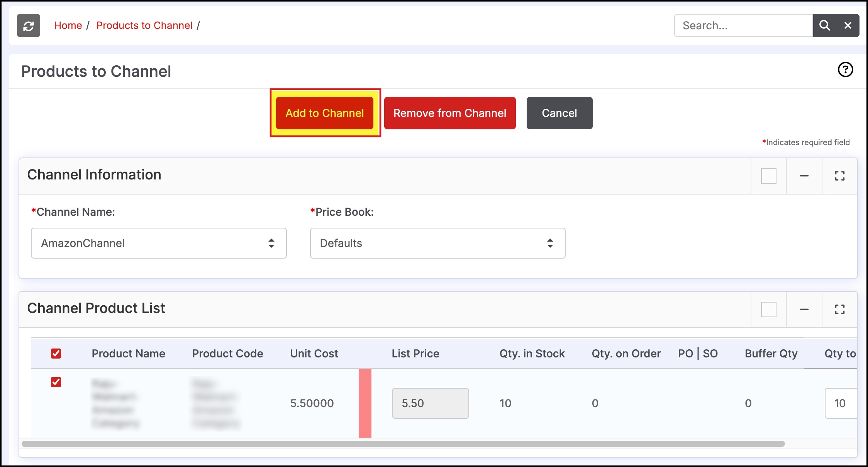Minimize the Channel Product List panel
The image size is (868, 467).
point(804,310)
